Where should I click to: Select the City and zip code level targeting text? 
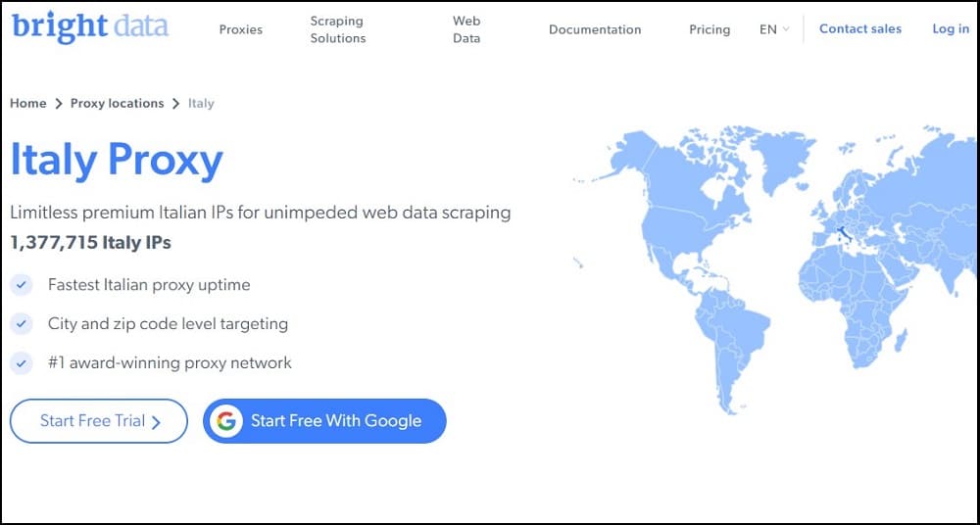click(x=168, y=324)
